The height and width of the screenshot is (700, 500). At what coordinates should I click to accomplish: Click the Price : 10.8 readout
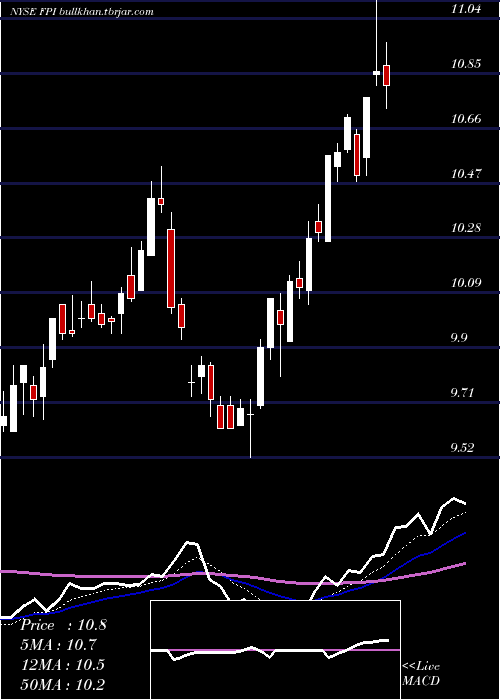tap(63, 625)
